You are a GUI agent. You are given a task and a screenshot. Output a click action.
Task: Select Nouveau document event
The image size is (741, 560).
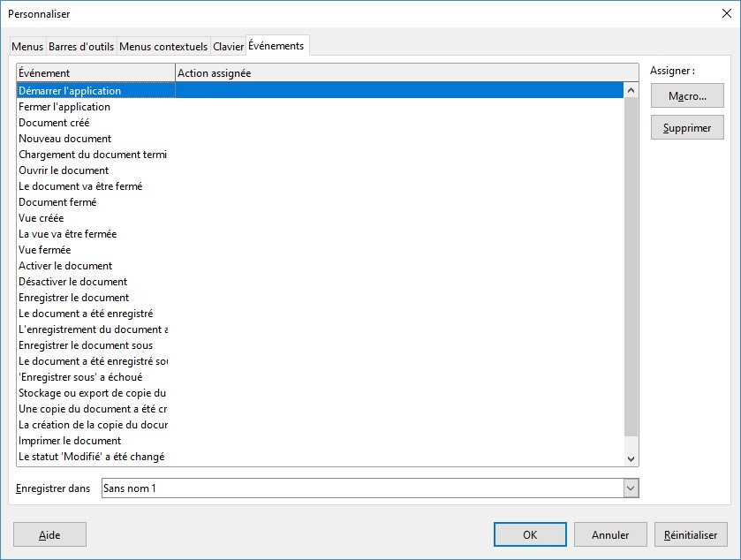[x=321, y=139]
